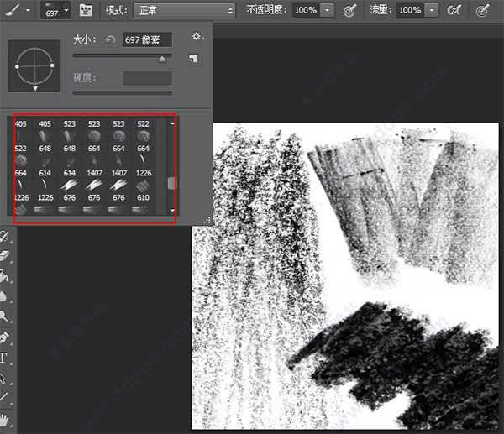The width and height of the screenshot is (504, 434).
Task: Open the blending mode dropdown showing 正常
Action: tap(184, 11)
